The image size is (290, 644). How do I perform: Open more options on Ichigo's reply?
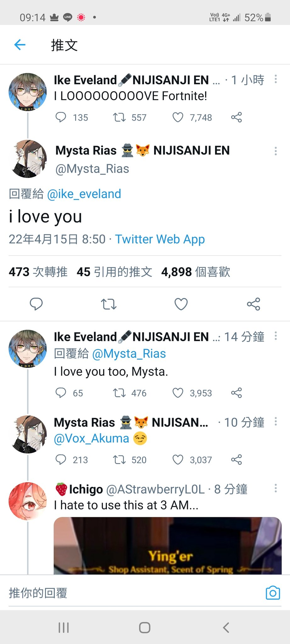click(x=276, y=488)
